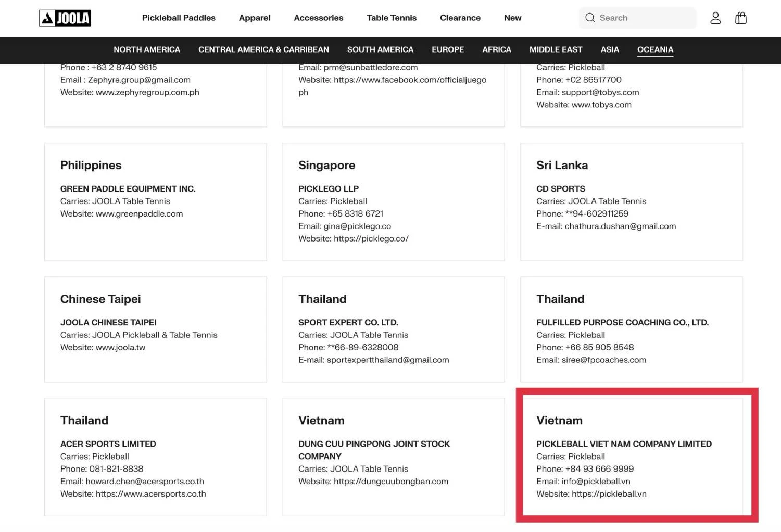Open the Pickleball Paddles menu
The width and height of the screenshot is (781, 532).
pyautogui.click(x=179, y=18)
